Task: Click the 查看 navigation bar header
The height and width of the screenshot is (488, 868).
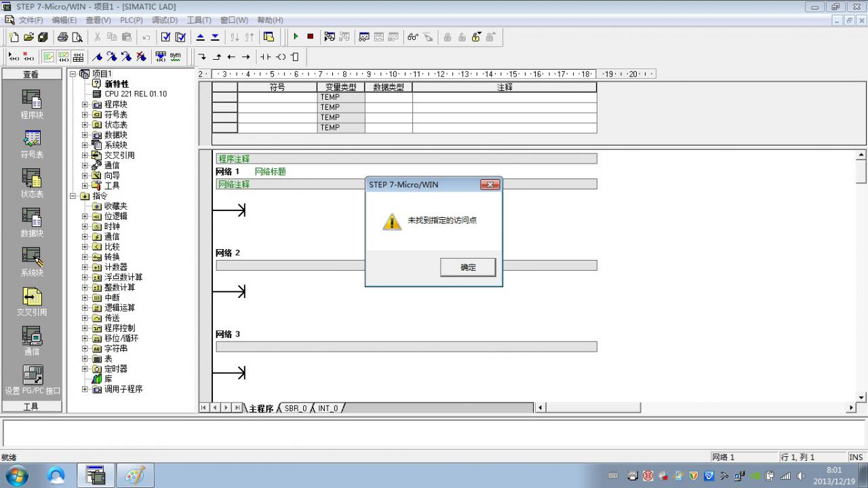Action: click(31, 75)
